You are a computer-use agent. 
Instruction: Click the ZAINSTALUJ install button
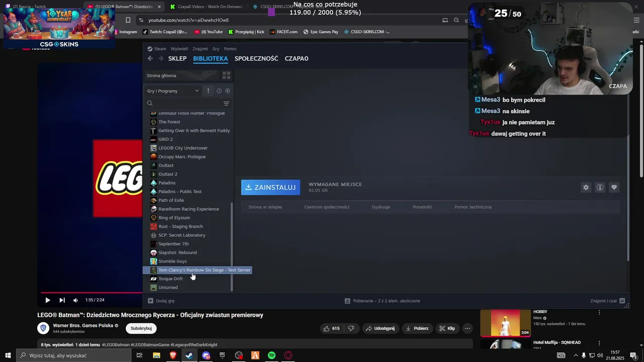pos(271,188)
